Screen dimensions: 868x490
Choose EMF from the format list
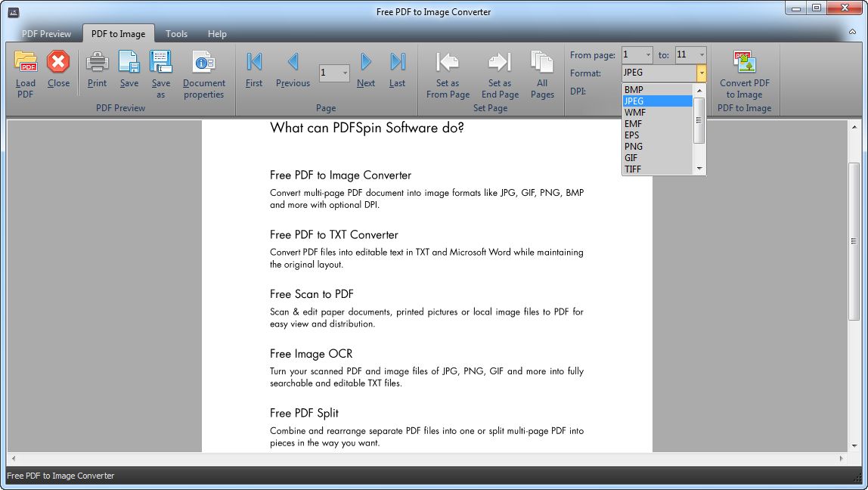click(x=658, y=124)
